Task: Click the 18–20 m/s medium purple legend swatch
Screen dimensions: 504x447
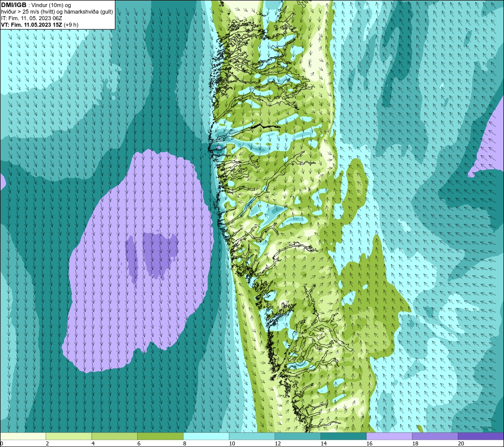Action: 435,436
